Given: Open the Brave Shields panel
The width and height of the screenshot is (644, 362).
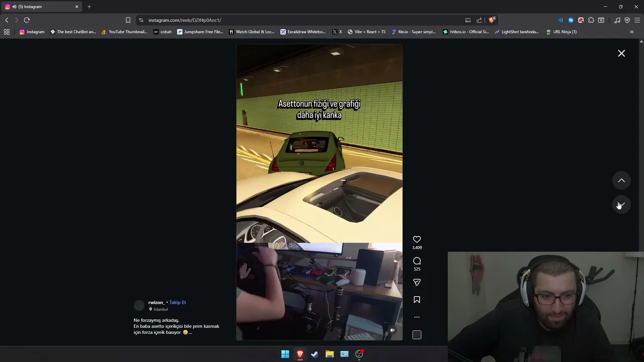Looking at the screenshot, I should tap(492, 20).
